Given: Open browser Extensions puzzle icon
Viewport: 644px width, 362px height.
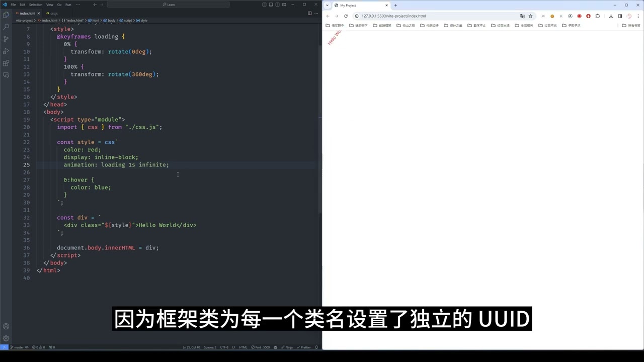Looking at the screenshot, I should [598, 16].
